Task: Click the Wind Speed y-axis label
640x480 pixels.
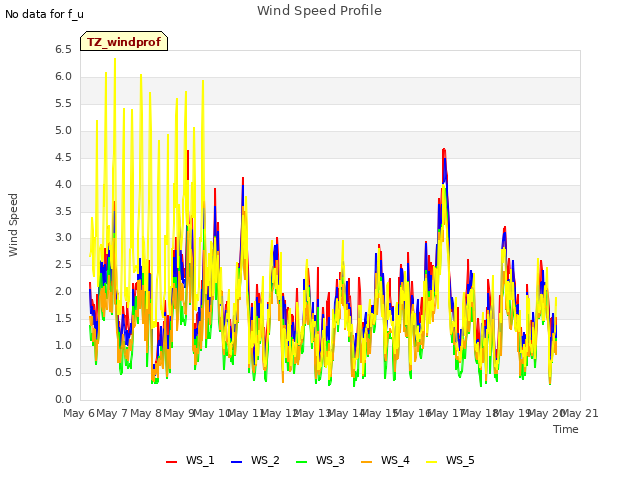Action: pyautogui.click(x=13, y=225)
